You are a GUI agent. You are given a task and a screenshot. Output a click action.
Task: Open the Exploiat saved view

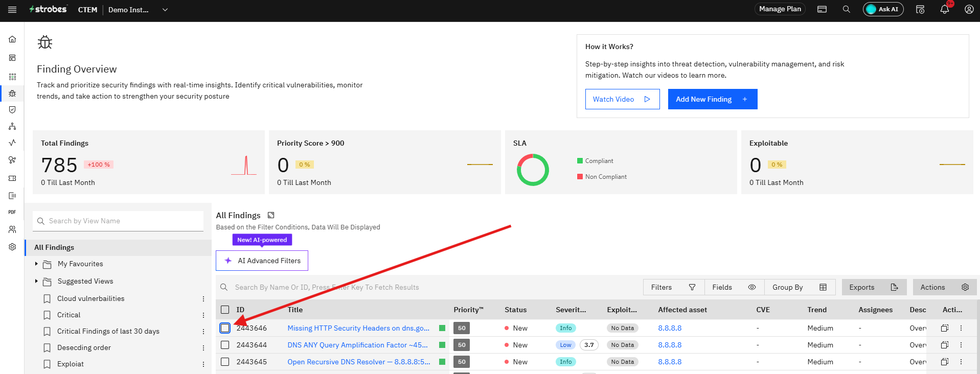point(71,364)
